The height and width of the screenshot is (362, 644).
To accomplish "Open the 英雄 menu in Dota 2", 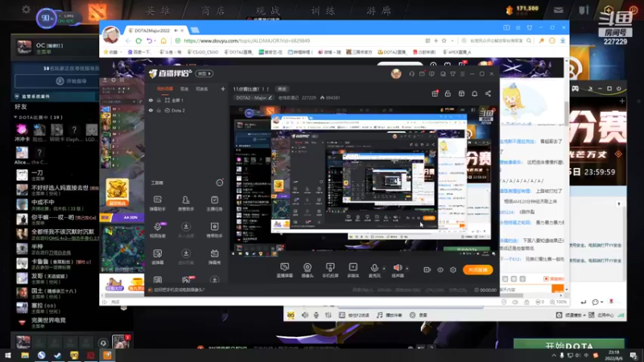I will click(x=158, y=10).
